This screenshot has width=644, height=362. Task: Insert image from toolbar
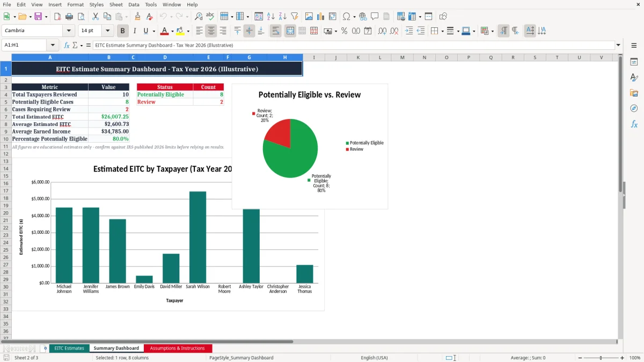[309, 17]
